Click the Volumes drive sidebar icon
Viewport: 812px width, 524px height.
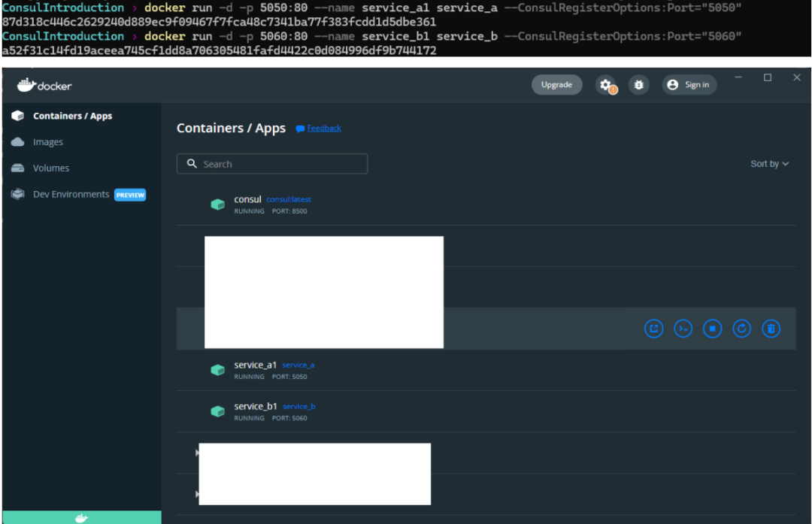pyautogui.click(x=17, y=168)
